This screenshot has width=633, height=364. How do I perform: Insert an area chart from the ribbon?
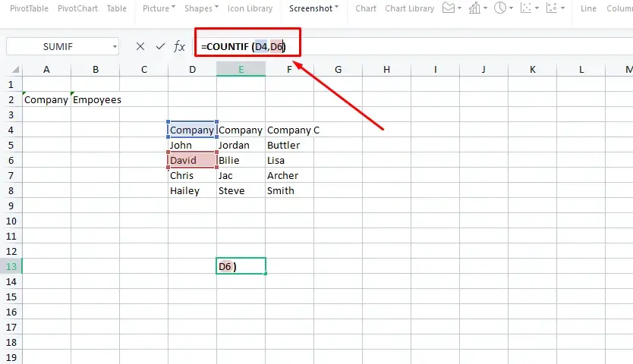tap(449, 8)
